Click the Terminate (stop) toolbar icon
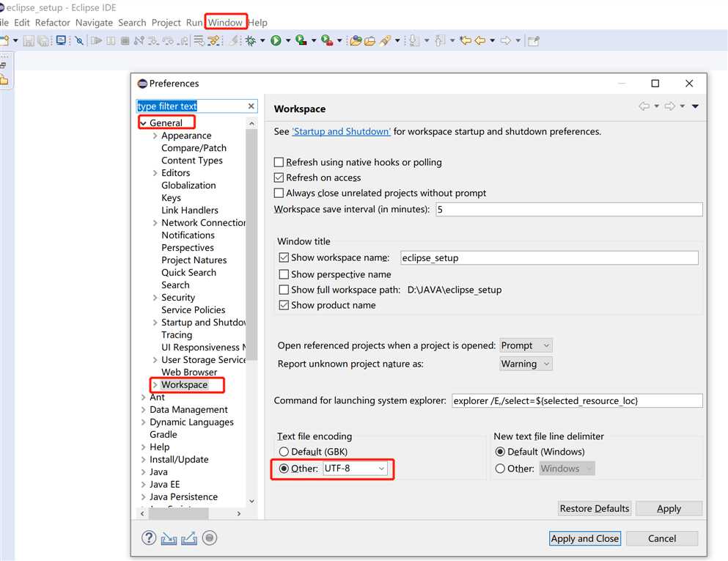The height and width of the screenshot is (561, 728). coord(125,41)
